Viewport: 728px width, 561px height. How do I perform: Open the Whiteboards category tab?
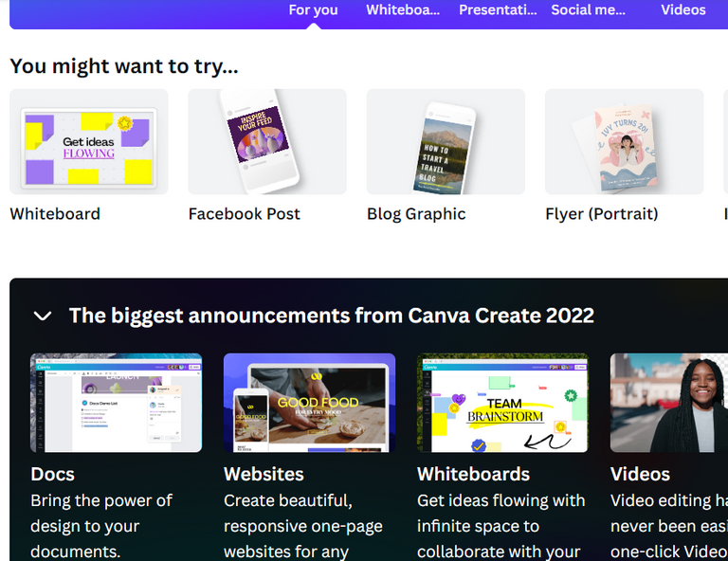(x=403, y=9)
